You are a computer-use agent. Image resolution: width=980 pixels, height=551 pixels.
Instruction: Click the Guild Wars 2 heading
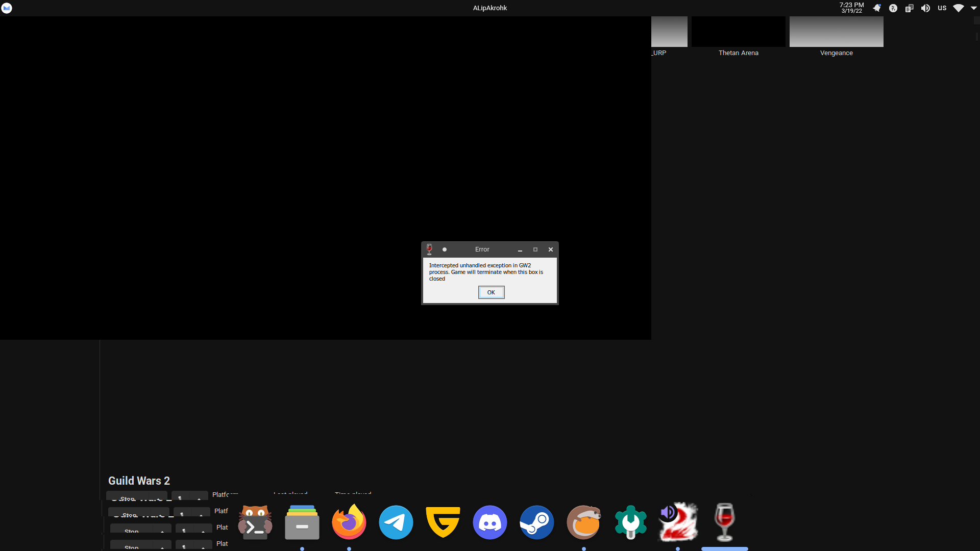[x=139, y=481]
